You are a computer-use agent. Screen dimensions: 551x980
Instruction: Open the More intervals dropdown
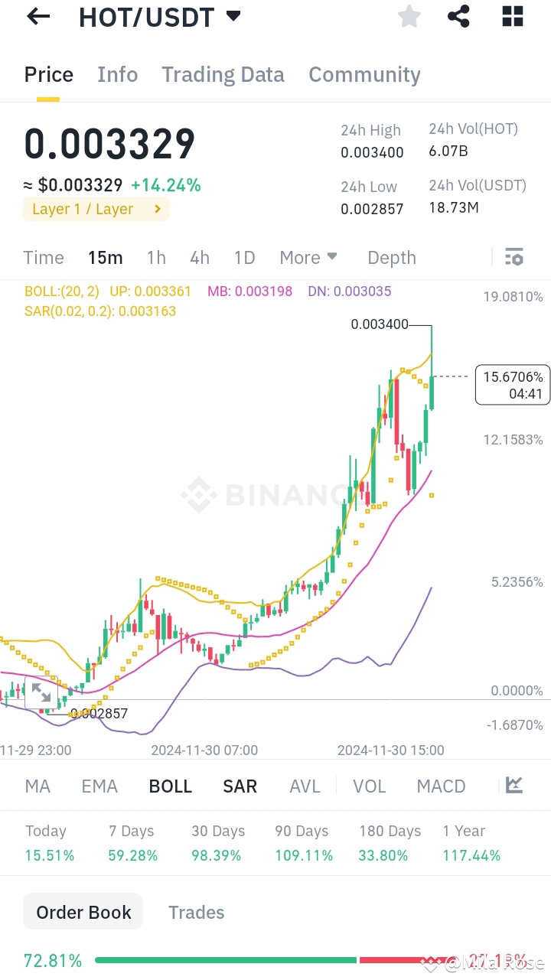tap(308, 257)
